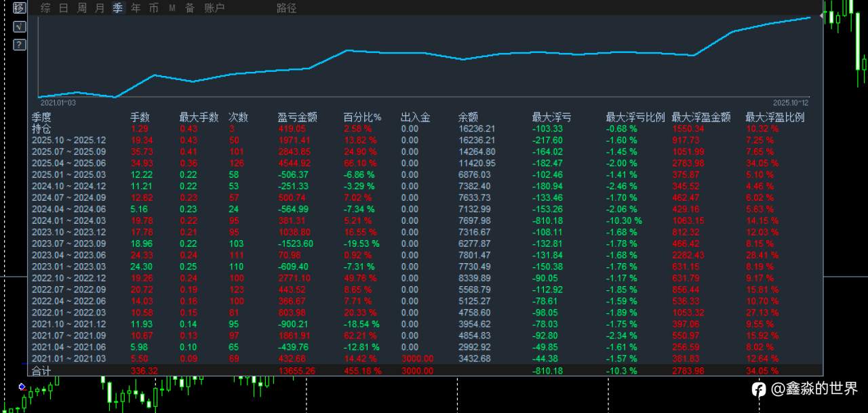Open the 路径 path selector
The image size is (868, 413).
coord(287,8)
